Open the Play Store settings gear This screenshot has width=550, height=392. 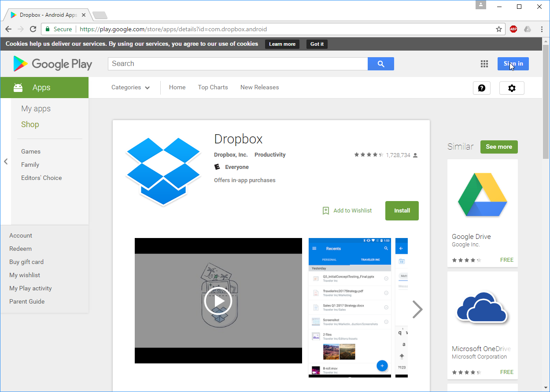click(512, 88)
